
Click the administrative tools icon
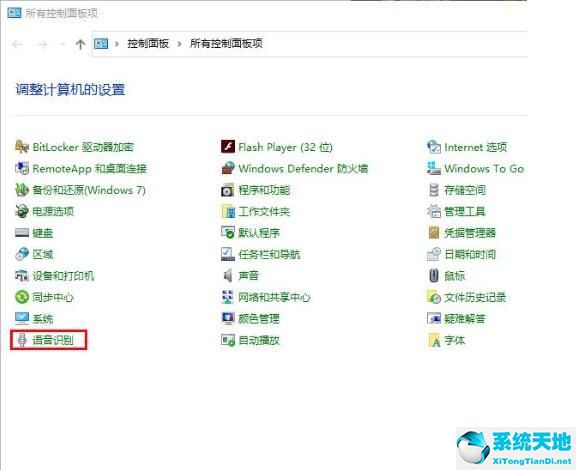point(434,211)
